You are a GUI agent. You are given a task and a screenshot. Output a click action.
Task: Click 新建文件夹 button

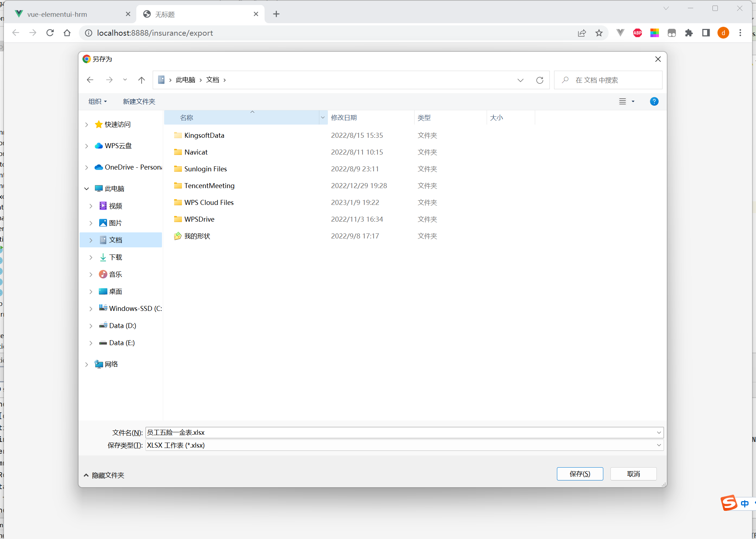(139, 101)
